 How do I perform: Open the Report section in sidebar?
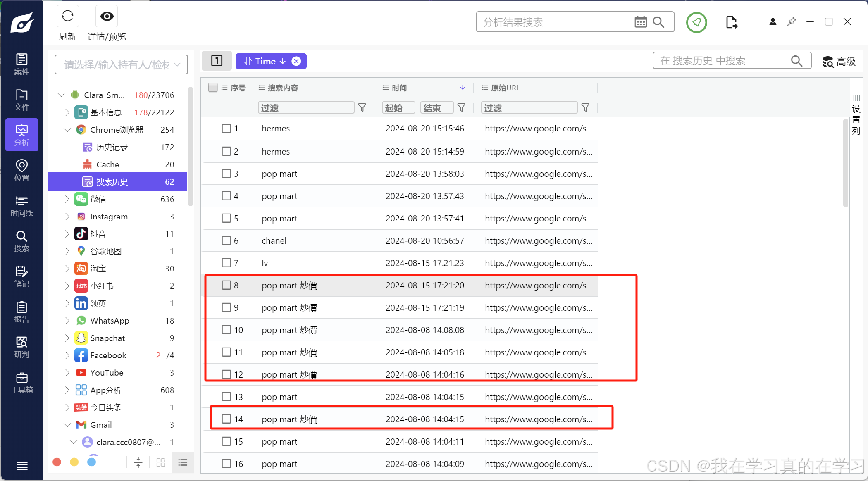click(21, 312)
